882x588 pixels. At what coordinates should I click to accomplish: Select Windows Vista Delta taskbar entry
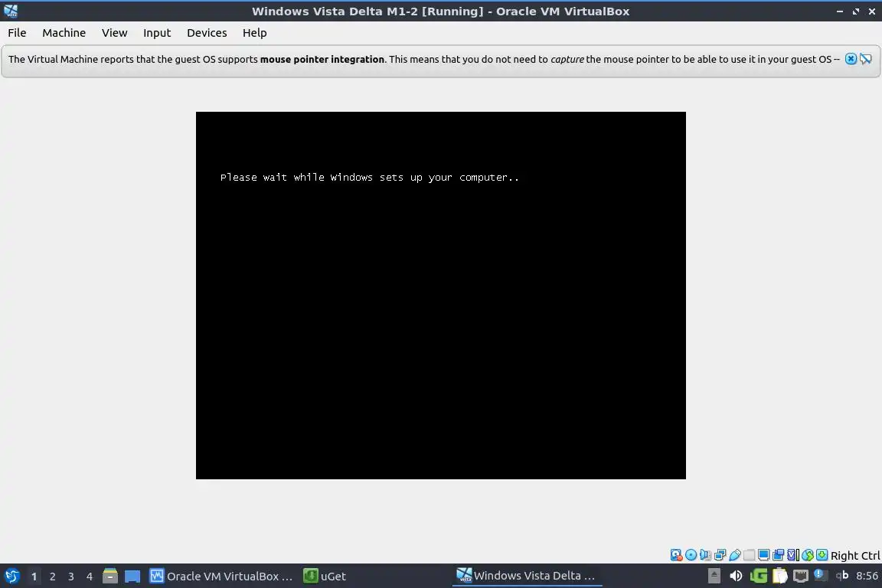(527, 576)
